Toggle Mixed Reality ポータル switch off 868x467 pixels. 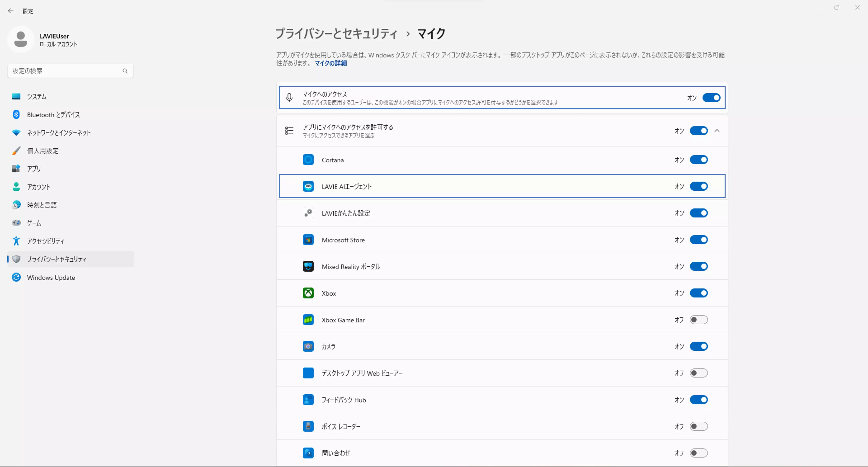pyautogui.click(x=699, y=267)
